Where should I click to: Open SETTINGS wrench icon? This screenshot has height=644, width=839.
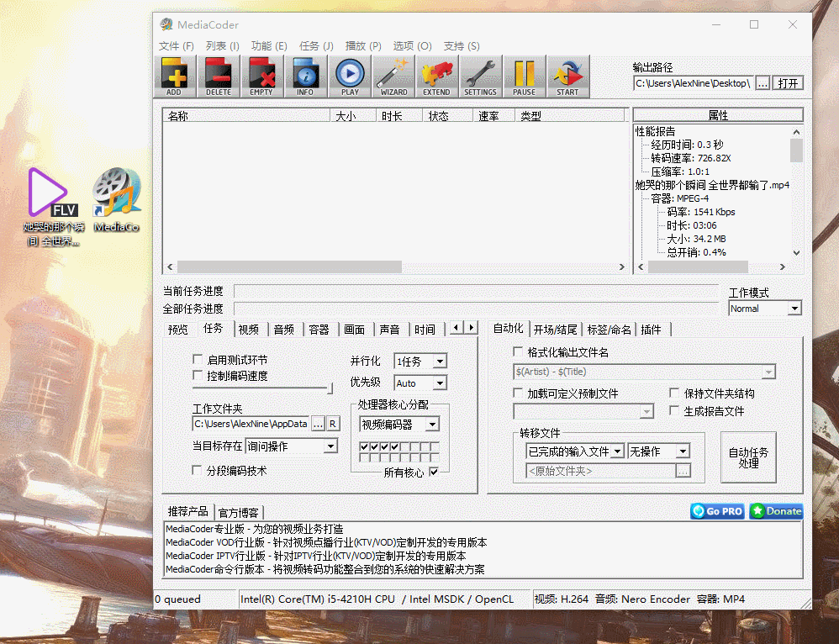[x=480, y=77]
